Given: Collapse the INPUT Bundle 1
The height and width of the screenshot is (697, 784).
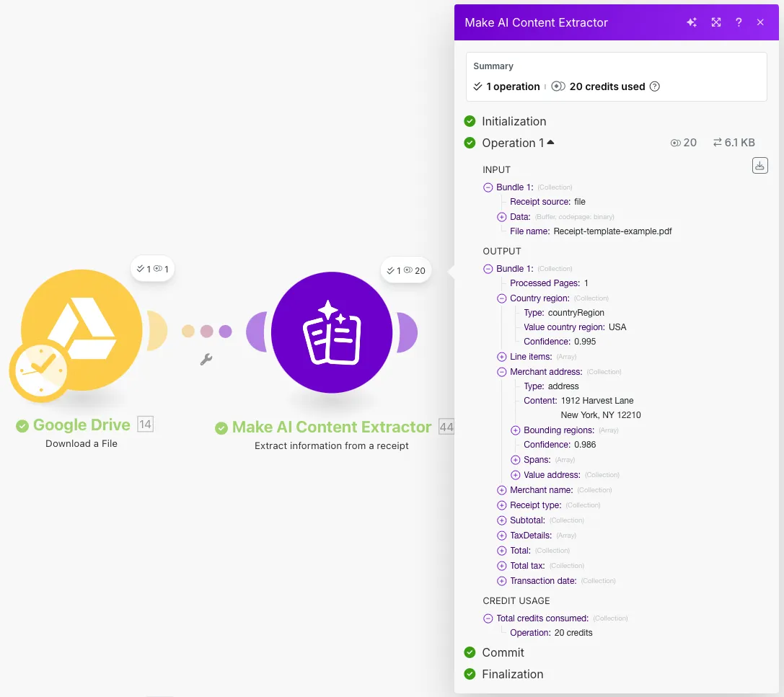Looking at the screenshot, I should coord(488,187).
